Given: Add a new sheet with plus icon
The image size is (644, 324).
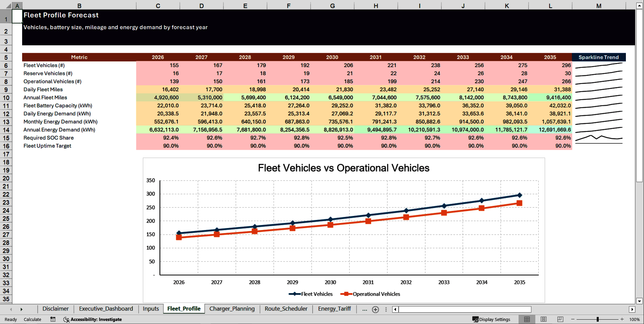Looking at the screenshot, I should [x=375, y=310].
